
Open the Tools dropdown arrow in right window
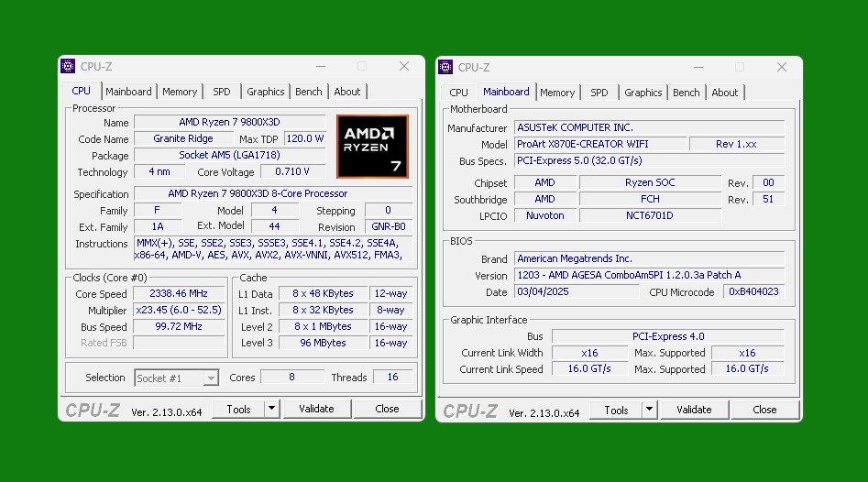[x=649, y=410]
